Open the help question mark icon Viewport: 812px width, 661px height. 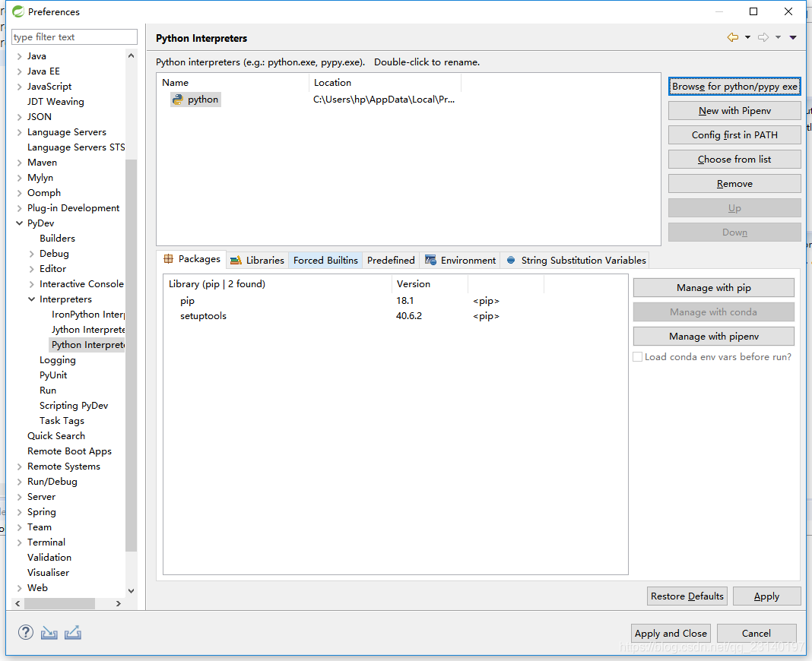(25, 633)
